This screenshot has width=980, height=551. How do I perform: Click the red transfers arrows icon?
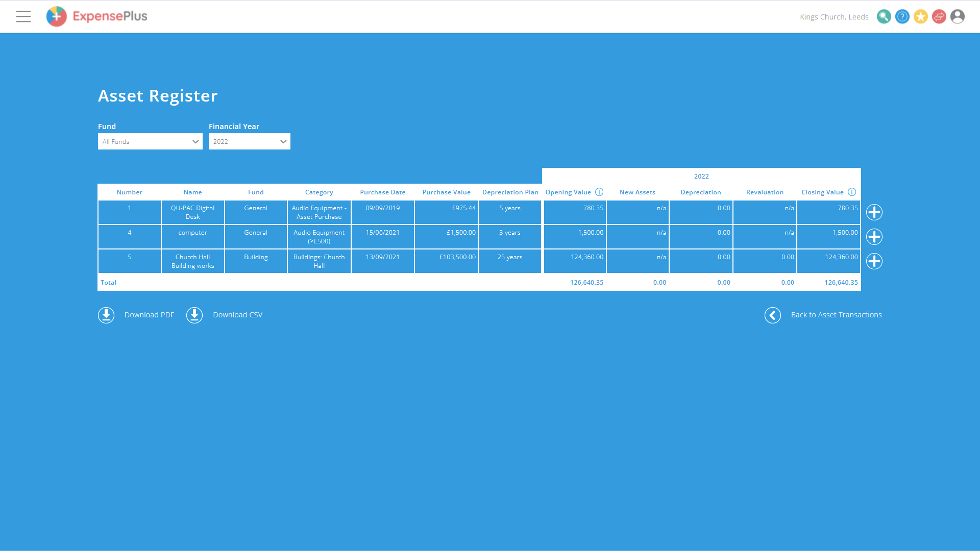tap(939, 16)
